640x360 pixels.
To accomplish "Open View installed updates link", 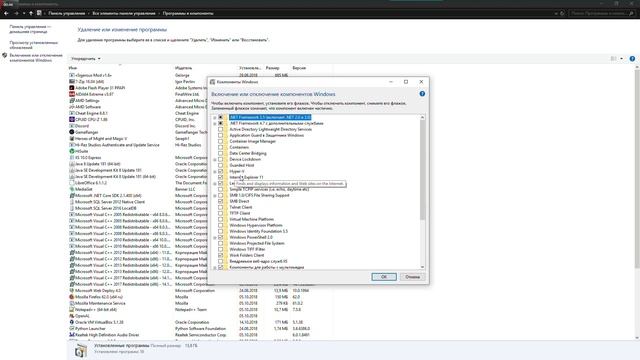I will pyautogui.click(x=33, y=45).
